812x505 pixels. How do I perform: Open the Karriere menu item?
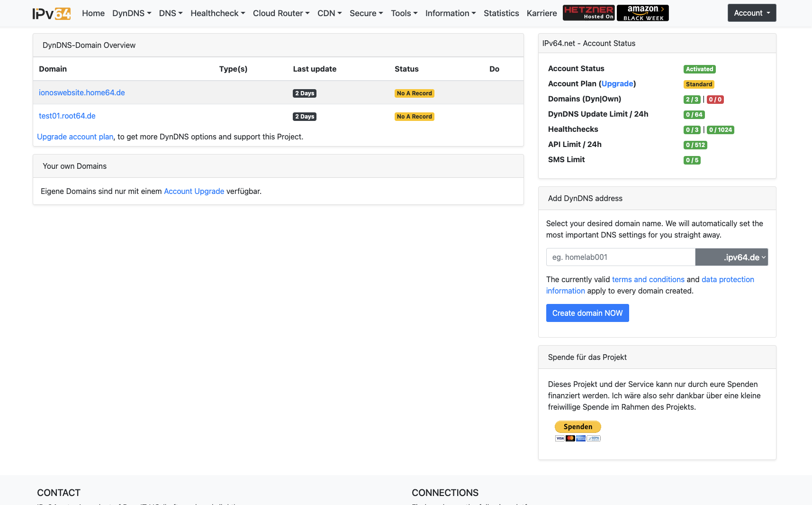click(x=541, y=13)
